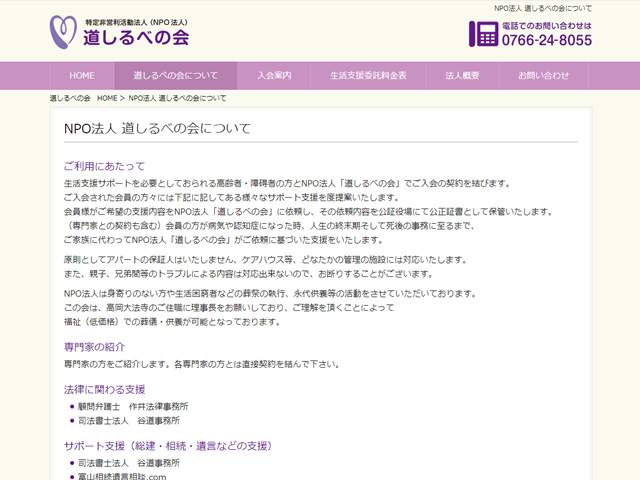Screen dimensions: 640x480
Task: Click breadcrumb NPO法人 道しるべの会について text
Action: (x=177, y=98)
